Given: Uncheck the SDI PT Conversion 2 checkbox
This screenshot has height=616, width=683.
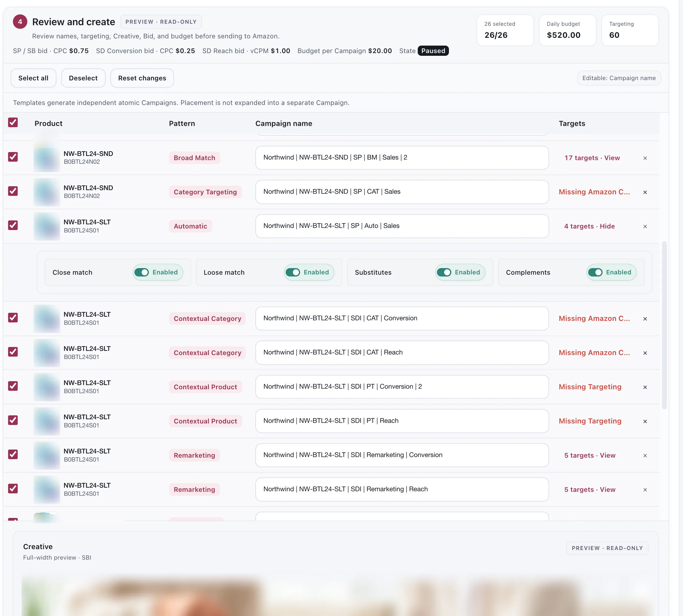Looking at the screenshot, I should (13, 386).
